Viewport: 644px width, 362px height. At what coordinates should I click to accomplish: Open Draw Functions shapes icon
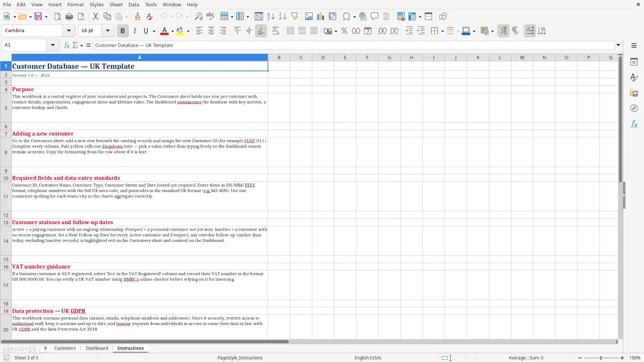click(x=443, y=17)
